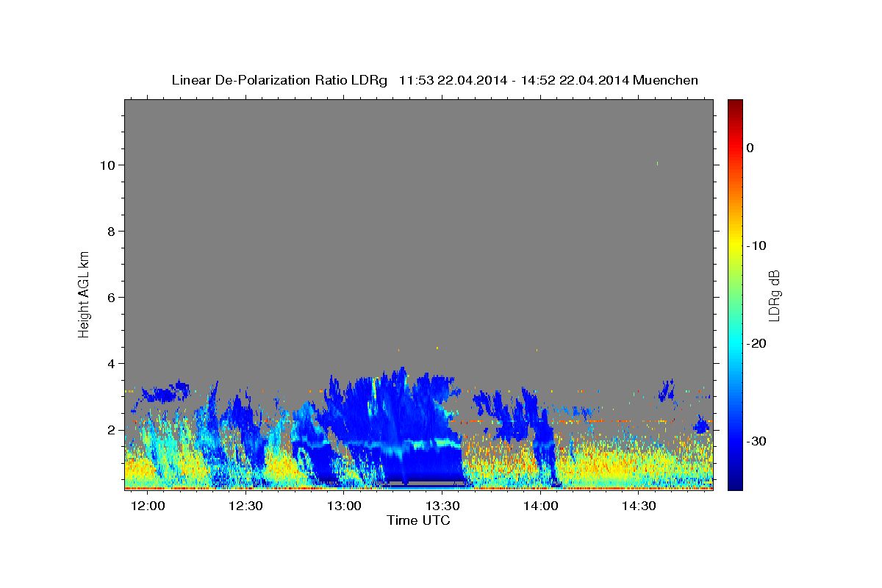Viewport: 882px width, 588px height.
Task: Click the height axis label '10'
Action: pyautogui.click(x=108, y=165)
